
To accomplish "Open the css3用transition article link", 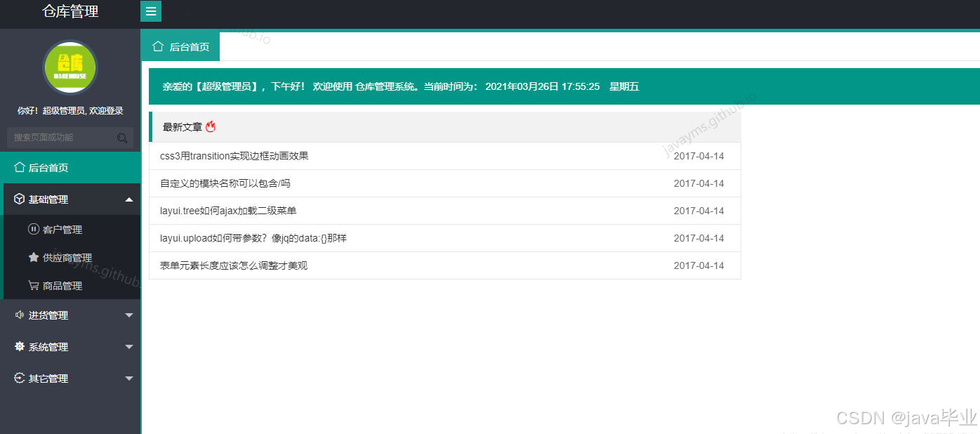I will [x=233, y=156].
